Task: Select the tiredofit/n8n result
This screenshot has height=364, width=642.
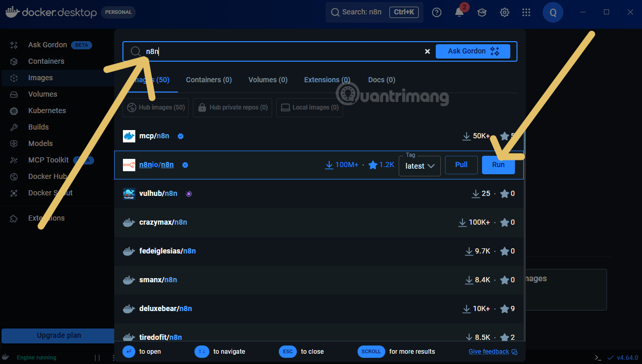Action: (x=319, y=333)
